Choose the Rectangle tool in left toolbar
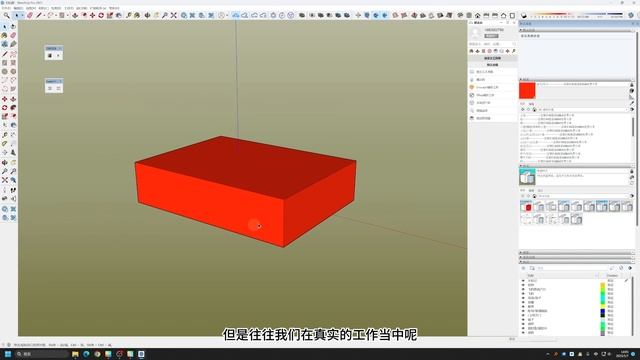The image size is (640, 360). pyautogui.click(x=4, y=63)
